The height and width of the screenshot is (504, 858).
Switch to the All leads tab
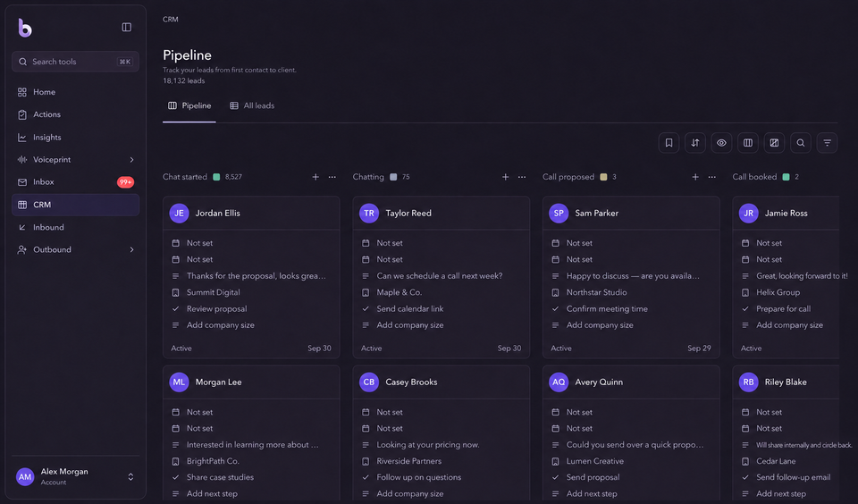252,105
